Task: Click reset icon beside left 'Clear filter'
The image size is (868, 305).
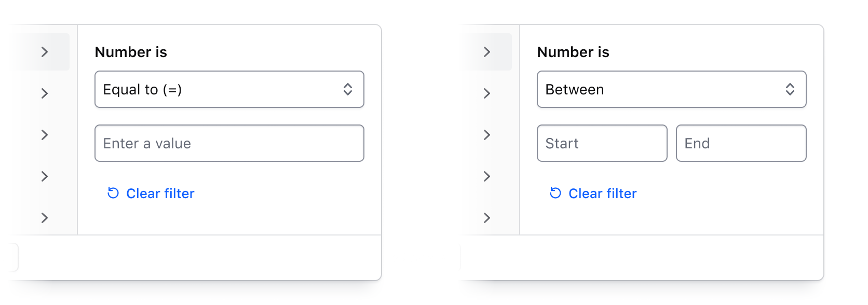Action: pos(113,193)
